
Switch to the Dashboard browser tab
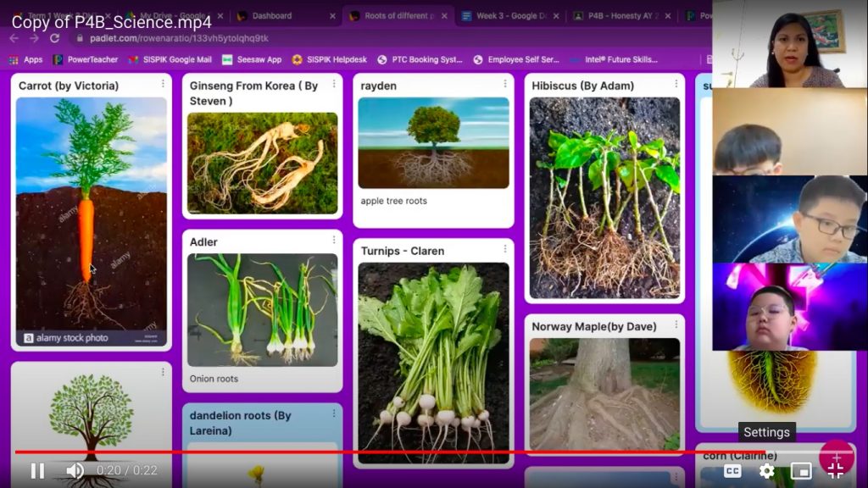(271, 15)
